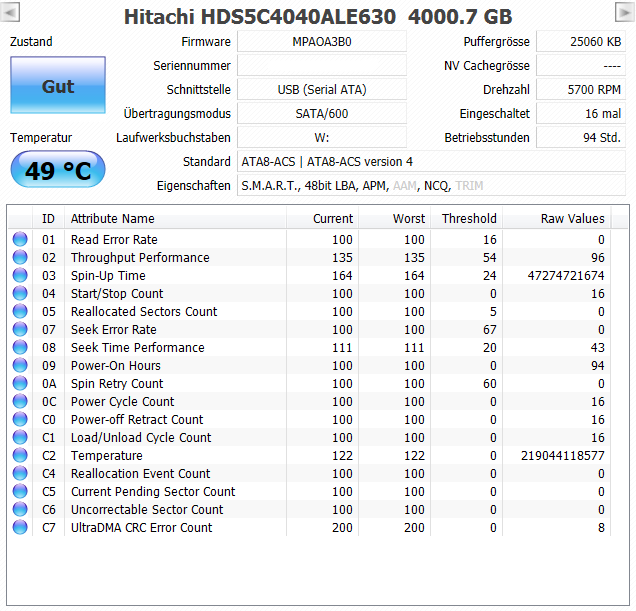Click threshold 67 for Seek Error Rate
Screen dimensions: 636x611
490,330
